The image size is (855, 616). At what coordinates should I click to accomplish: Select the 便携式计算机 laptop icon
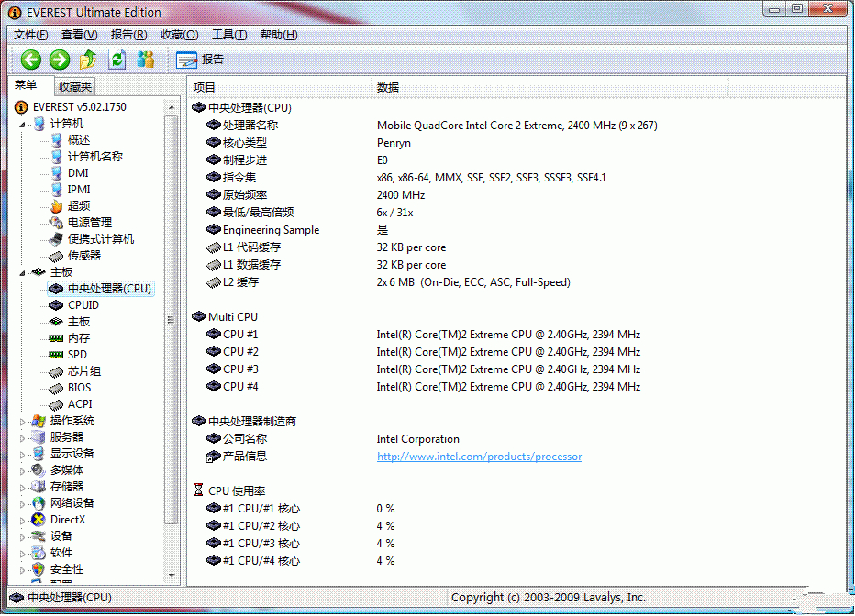(56, 239)
